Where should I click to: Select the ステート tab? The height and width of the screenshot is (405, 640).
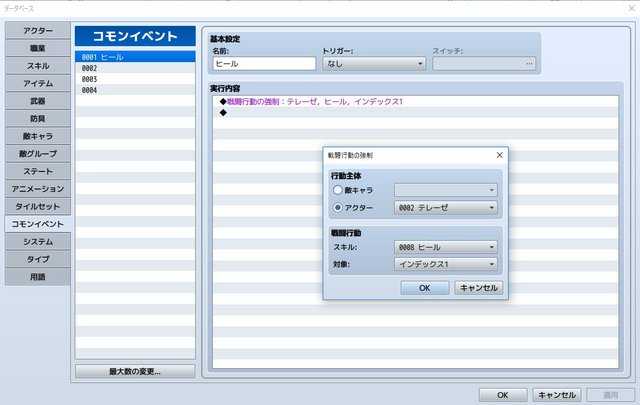tap(38, 171)
